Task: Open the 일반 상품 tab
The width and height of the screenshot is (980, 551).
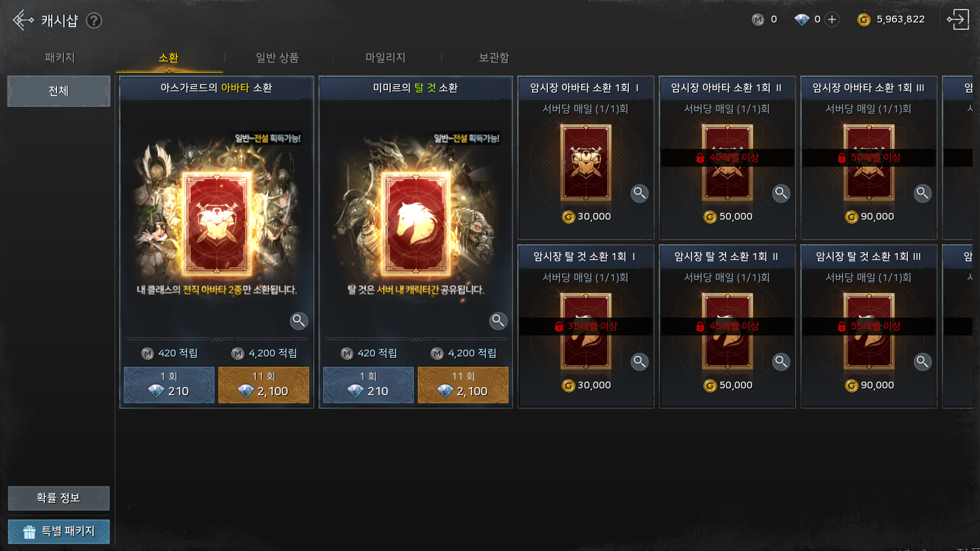Action: 277,58
